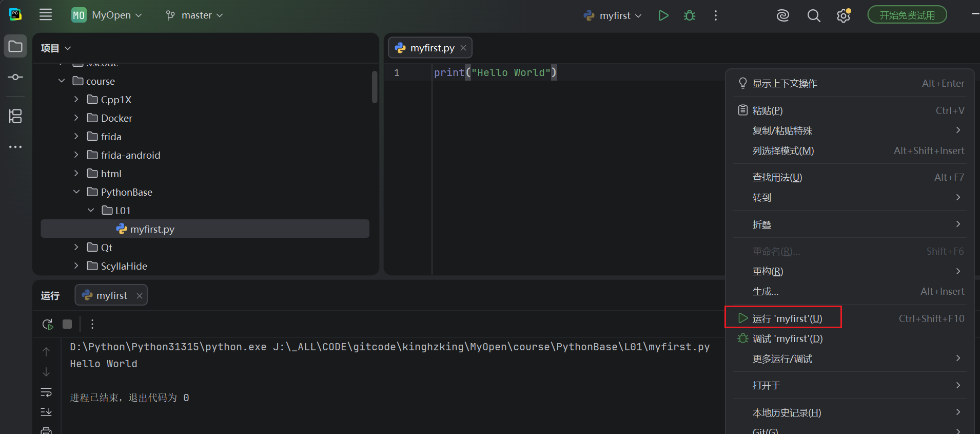Viewport: 980px width, 434px height.
Task: Rerun myfirst in the run panel
Action: (47, 324)
